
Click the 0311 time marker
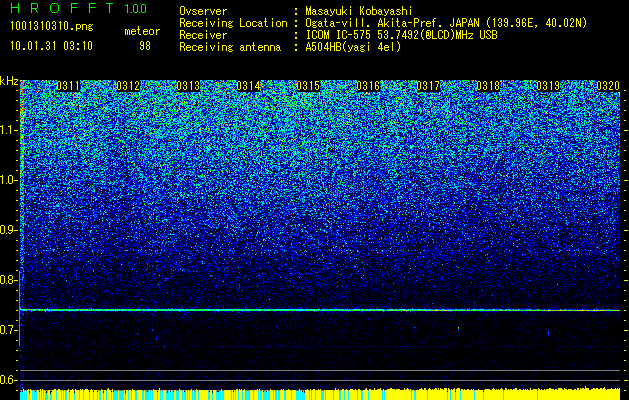click(68, 86)
